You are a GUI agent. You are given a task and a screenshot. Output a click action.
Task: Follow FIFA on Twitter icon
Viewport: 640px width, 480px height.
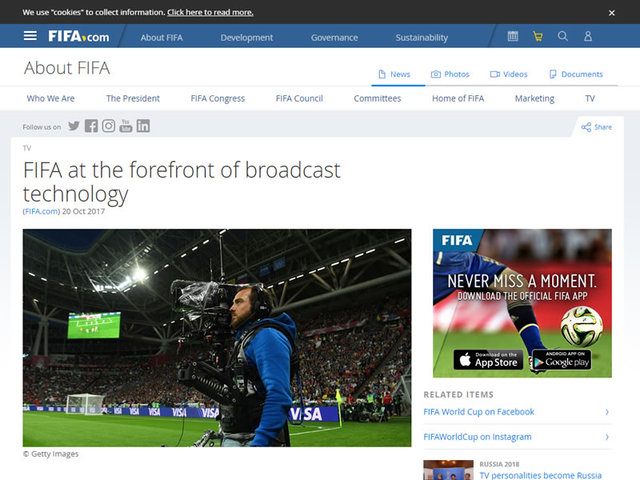tap(74, 126)
